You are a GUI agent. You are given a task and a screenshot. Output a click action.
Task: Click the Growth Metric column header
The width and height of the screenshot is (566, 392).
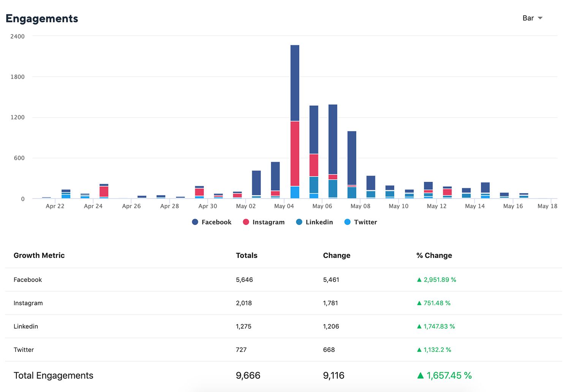coord(39,255)
